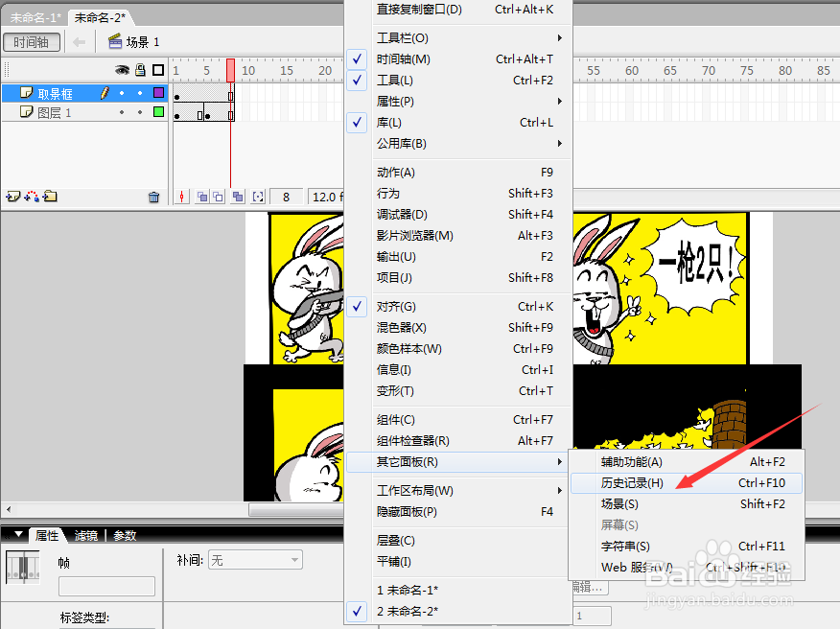
Task: Select 历史记录(H) in submenu
Action: (687, 482)
